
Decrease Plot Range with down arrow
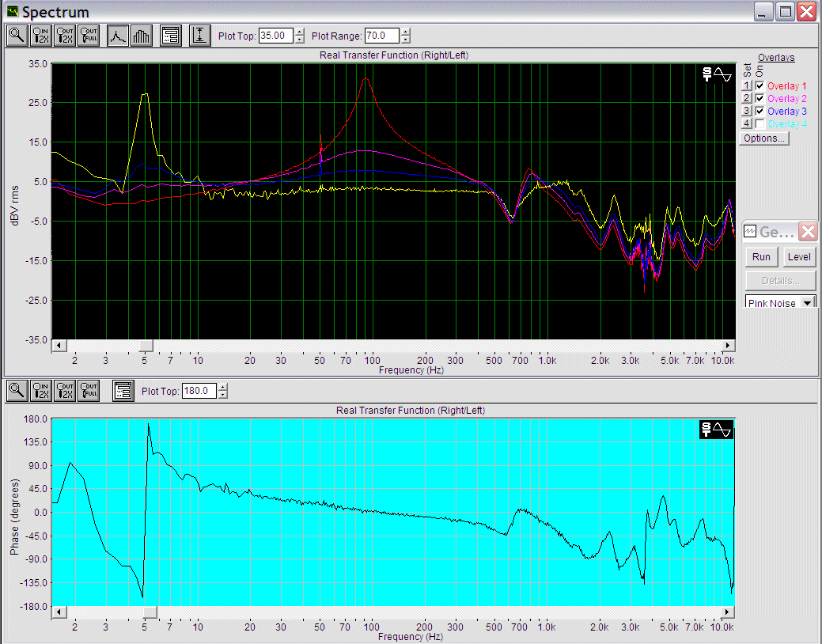(x=405, y=40)
